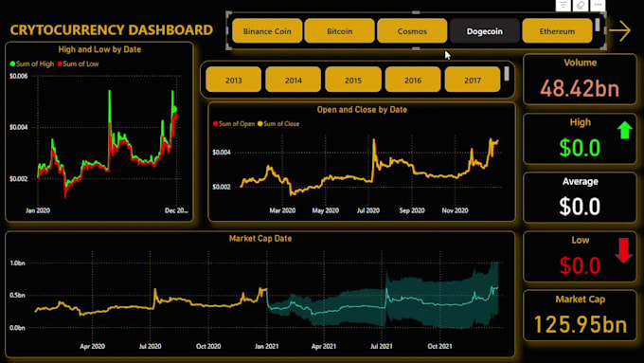Screen dimensions: 644x363
Task: Click the Market Cap value 125.95bn
Action: (580, 324)
